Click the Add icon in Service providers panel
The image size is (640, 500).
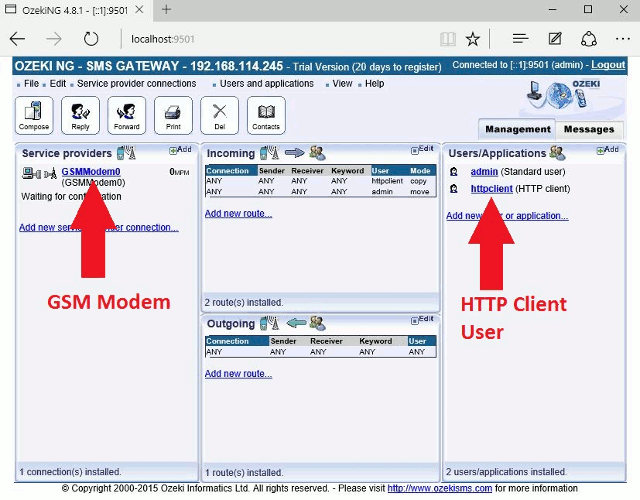pos(180,150)
